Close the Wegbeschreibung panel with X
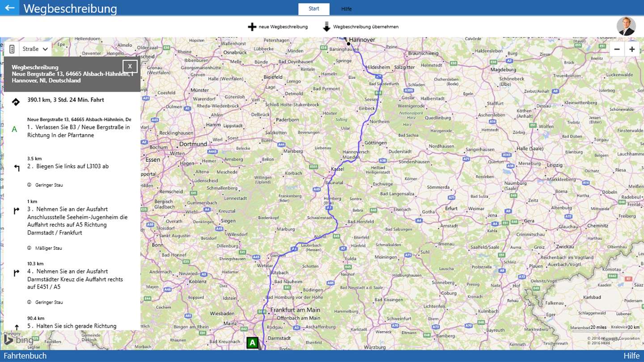The image size is (644, 362). click(130, 66)
